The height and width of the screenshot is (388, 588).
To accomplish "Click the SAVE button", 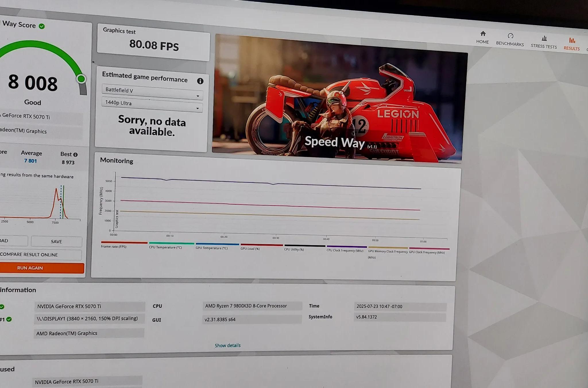I will (57, 242).
